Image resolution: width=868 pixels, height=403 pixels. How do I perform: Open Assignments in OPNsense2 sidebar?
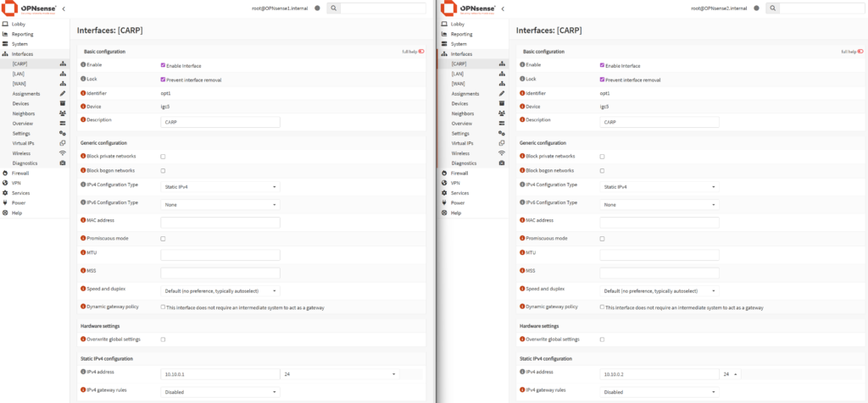point(465,93)
